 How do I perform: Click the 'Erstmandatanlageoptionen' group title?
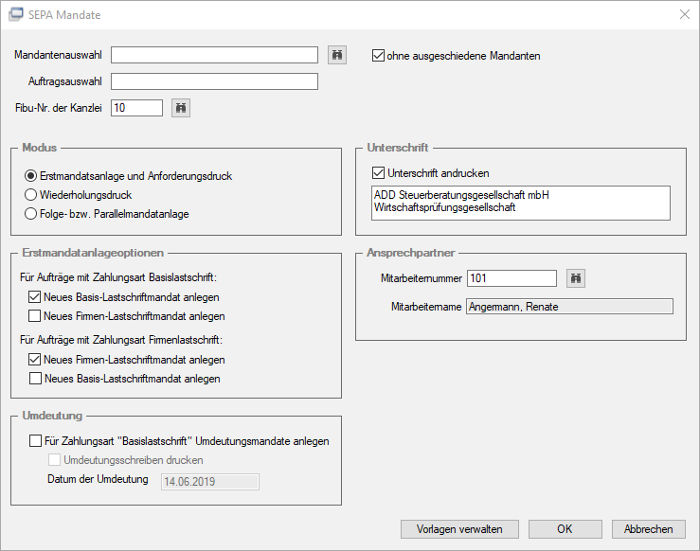pos(93,253)
